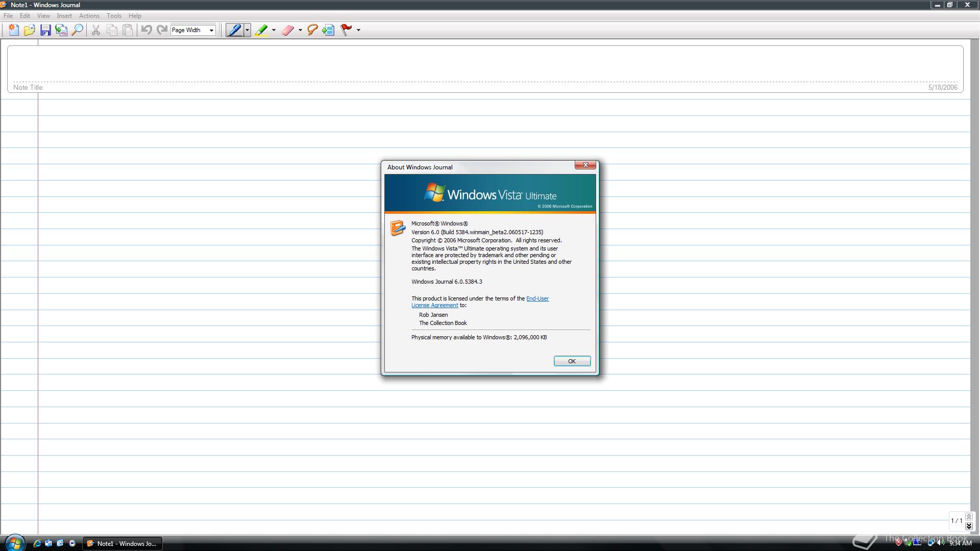980x551 pixels.
Task: Click the Physical memory available text line
Action: (x=479, y=337)
